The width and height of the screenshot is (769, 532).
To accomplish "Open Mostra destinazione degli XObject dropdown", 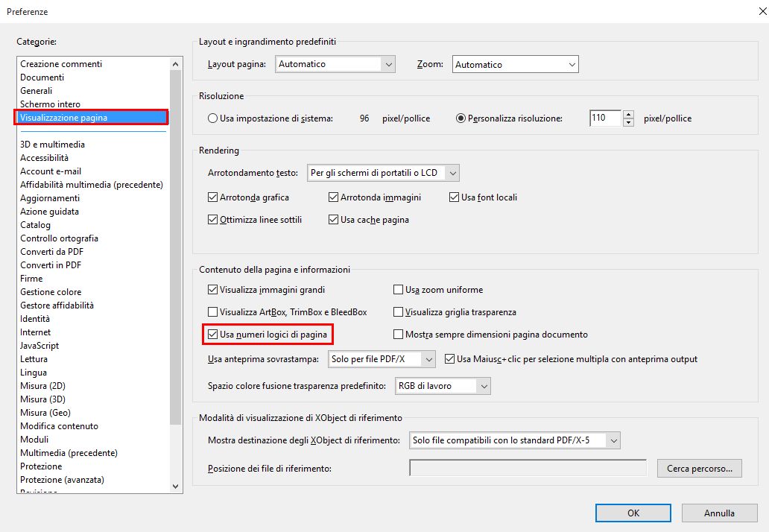I will [x=514, y=440].
